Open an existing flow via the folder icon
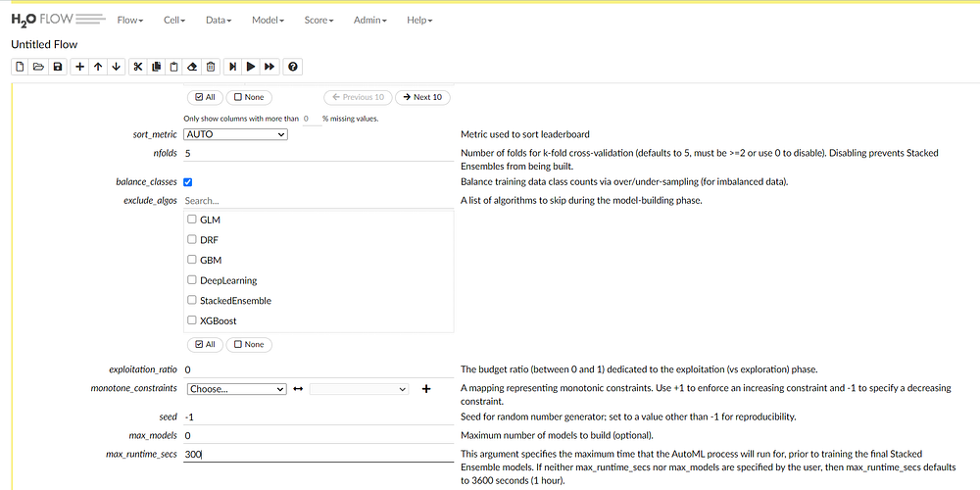The width and height of the screenshot is (980, 490). pos(39,67)
